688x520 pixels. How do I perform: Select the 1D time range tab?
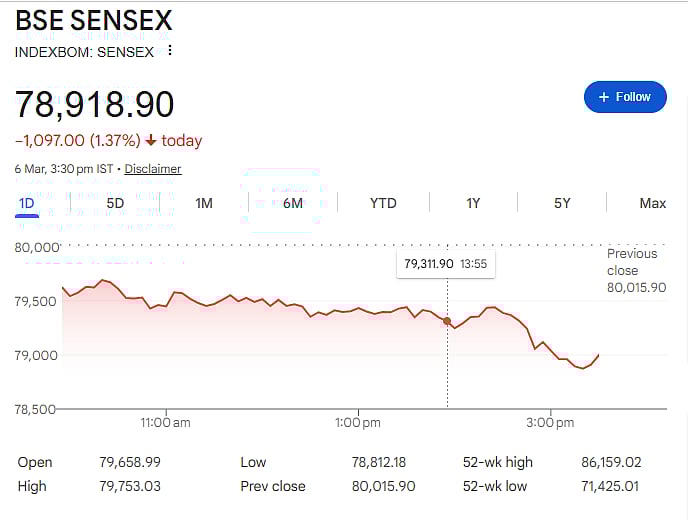click(27, 203)
